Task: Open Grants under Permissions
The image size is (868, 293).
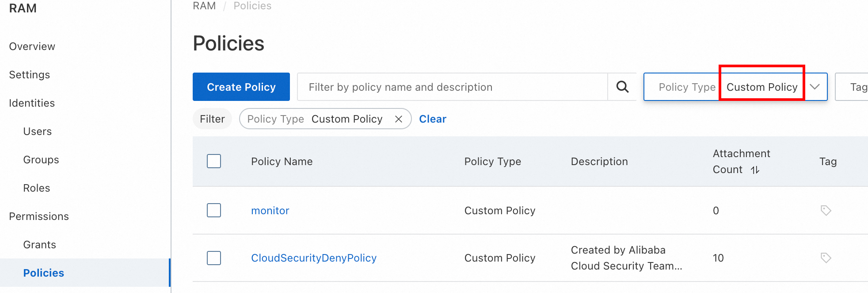Action: point(40,245)
